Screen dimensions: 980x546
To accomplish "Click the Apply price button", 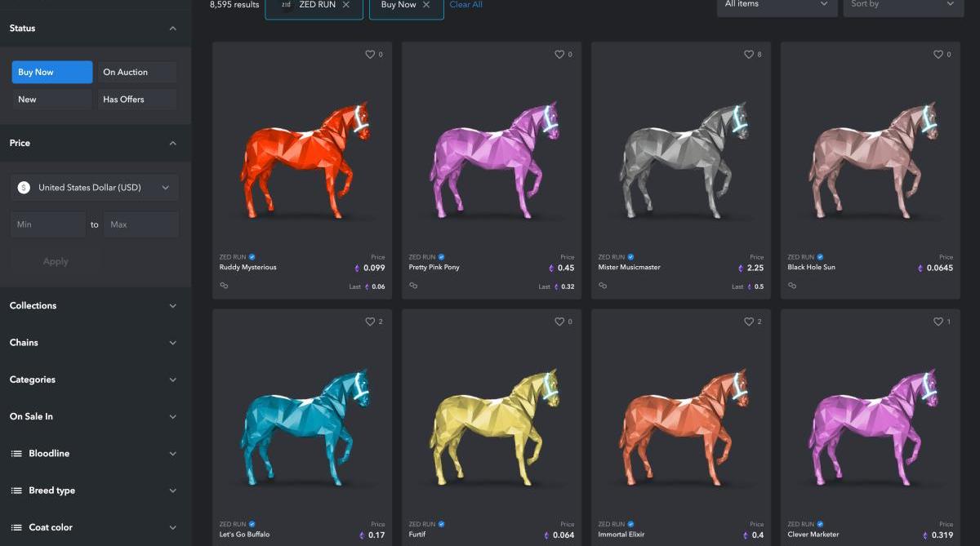I will (56, 261).
